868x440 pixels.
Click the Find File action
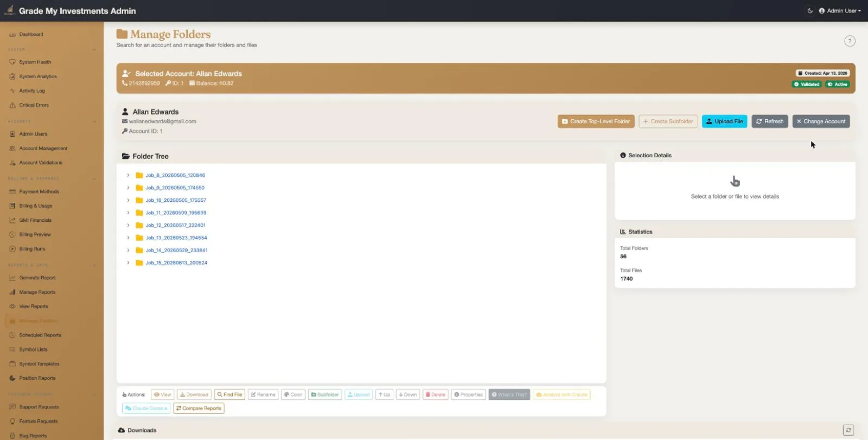click(x=229, y=394)
